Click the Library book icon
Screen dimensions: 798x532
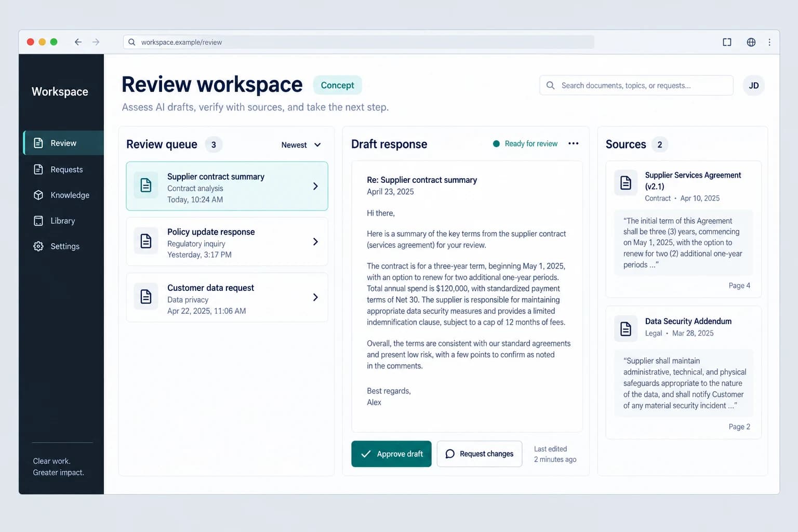38,221
